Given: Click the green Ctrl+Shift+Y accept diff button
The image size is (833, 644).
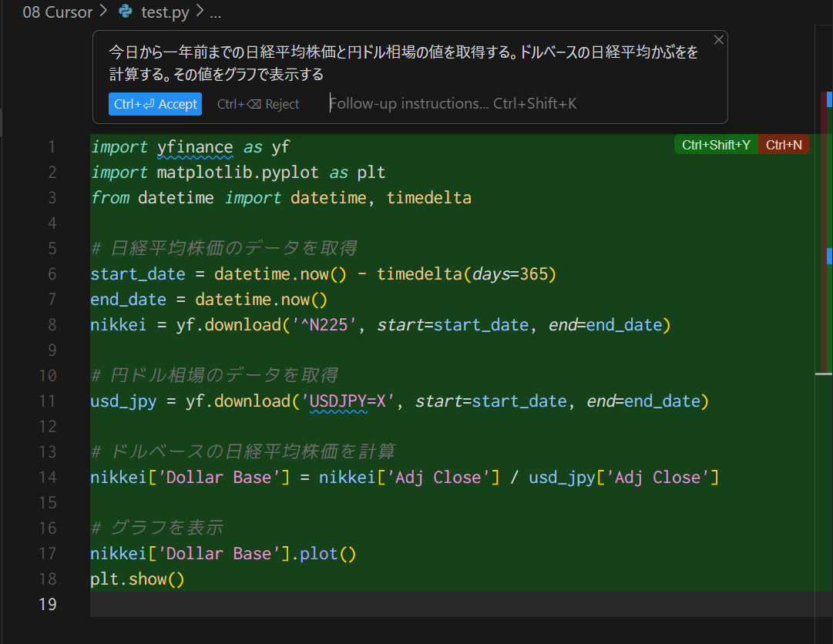Looking at the screenshot, I should 716,145.
